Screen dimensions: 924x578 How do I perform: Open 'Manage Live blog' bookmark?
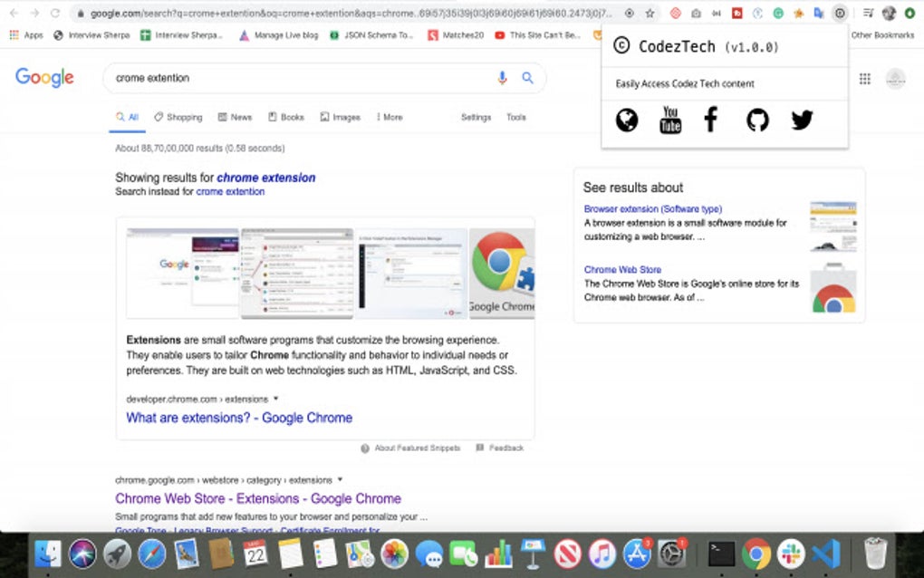point(279,35)
